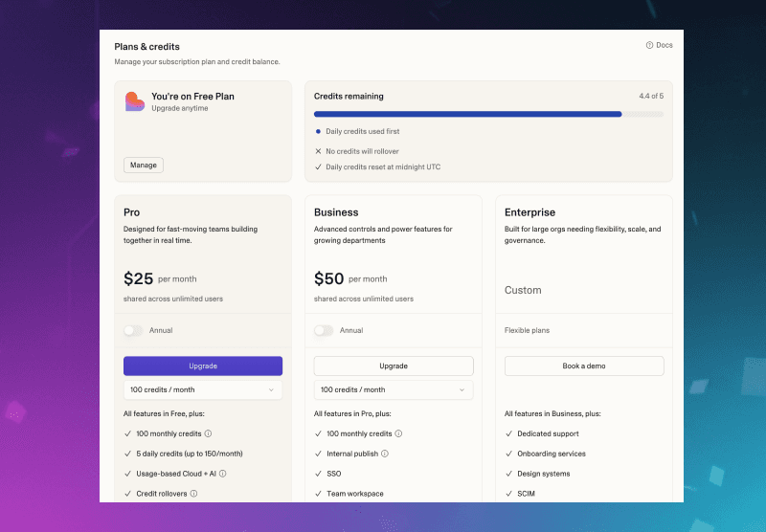The width and height of the screenshot is (766, 532).
Task: Click the Docs question mark icon
Action: pyautogui.click(x=649, y=45)
